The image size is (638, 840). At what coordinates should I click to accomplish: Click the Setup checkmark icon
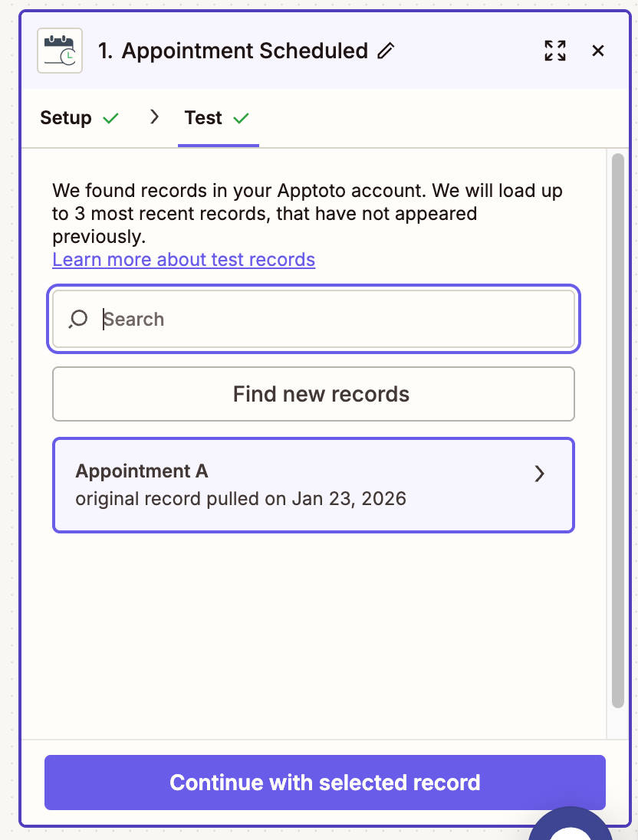[110, 118]
